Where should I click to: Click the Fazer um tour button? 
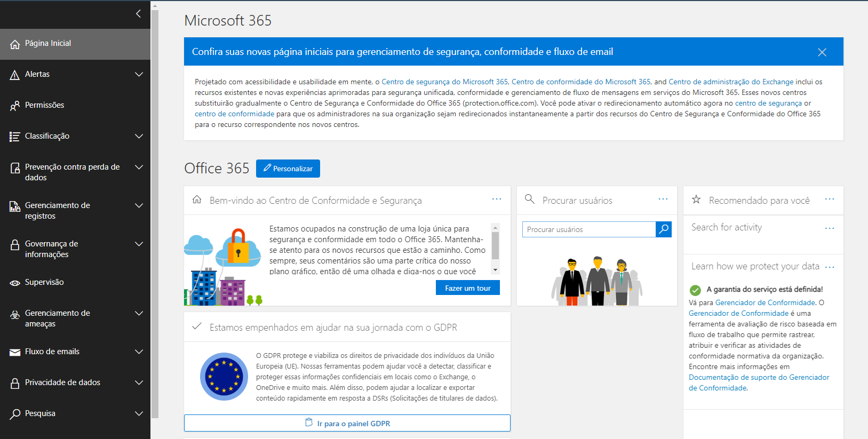pos(468,288)
